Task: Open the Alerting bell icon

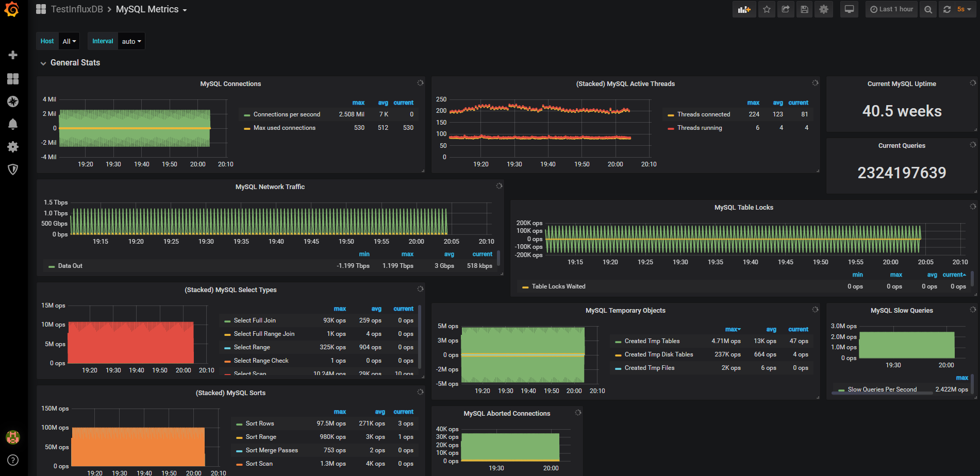Action: coord(13,124)
